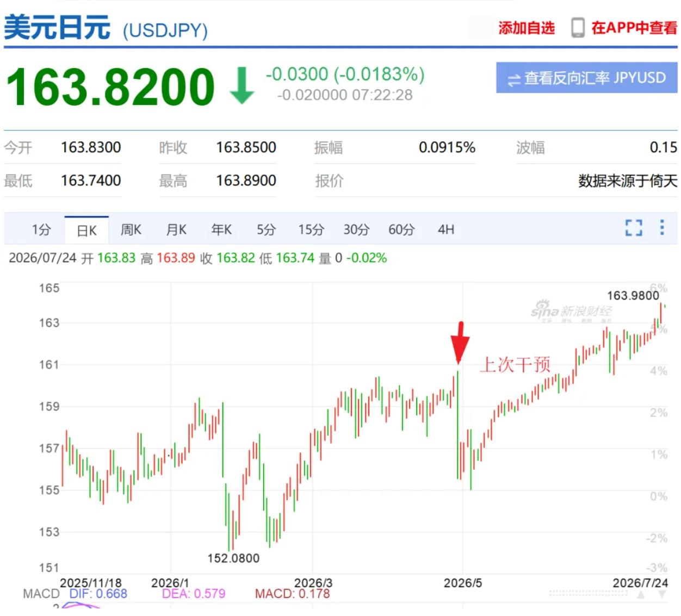Click the fullscreen chart icon
The image size is (681, 616).
point(634,228)
